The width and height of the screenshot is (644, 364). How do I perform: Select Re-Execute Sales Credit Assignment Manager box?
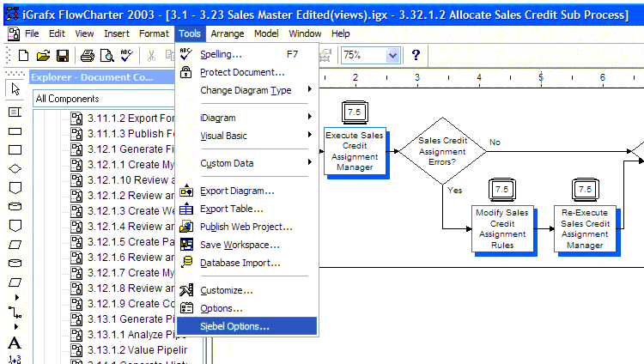pos(586,229)
